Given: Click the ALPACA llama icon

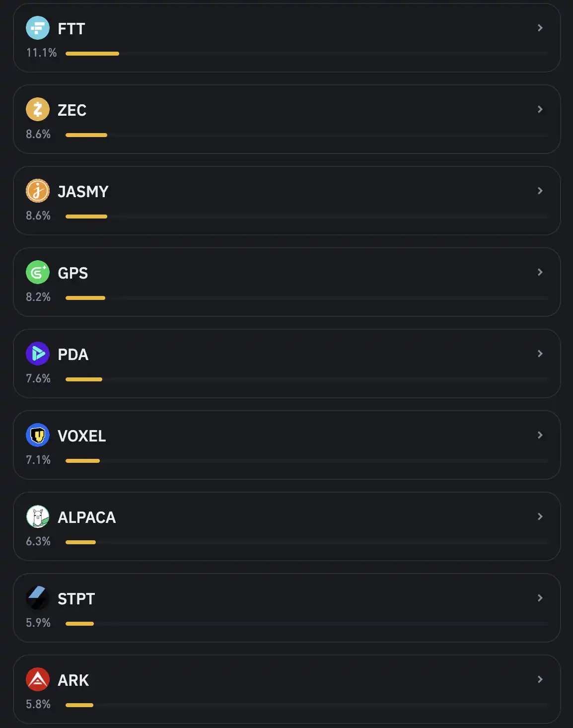Looking at the screenshot, I should [x=38, y=517].
